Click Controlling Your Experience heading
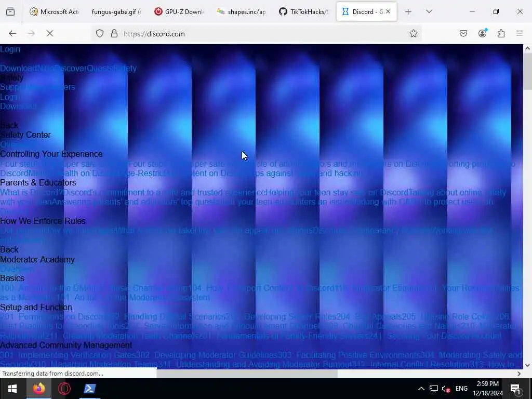The width and height of the screenshot is (532, 399). [51, 154]
